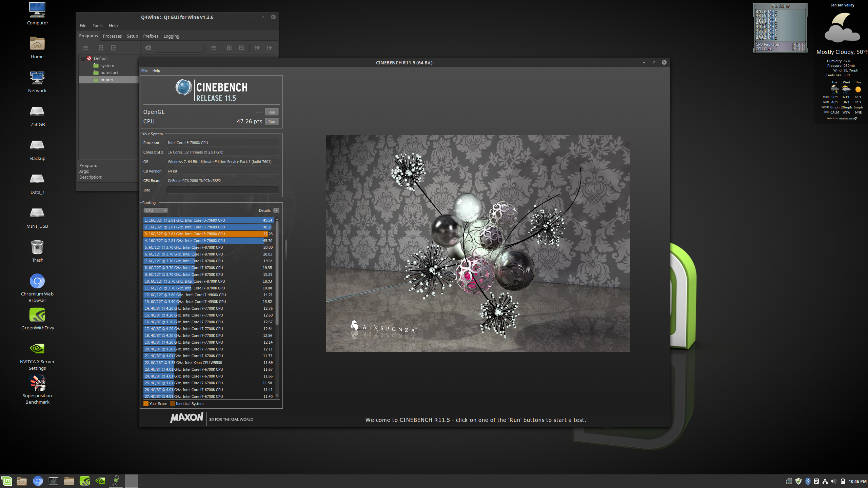This screenshot has width=868, height=488.
Task: Select the autostart folder in tree
Action: pos(109,73)
